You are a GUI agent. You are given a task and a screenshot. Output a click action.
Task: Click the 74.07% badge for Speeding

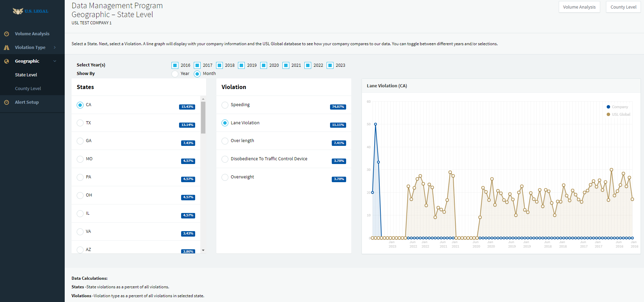click(338, 107)
